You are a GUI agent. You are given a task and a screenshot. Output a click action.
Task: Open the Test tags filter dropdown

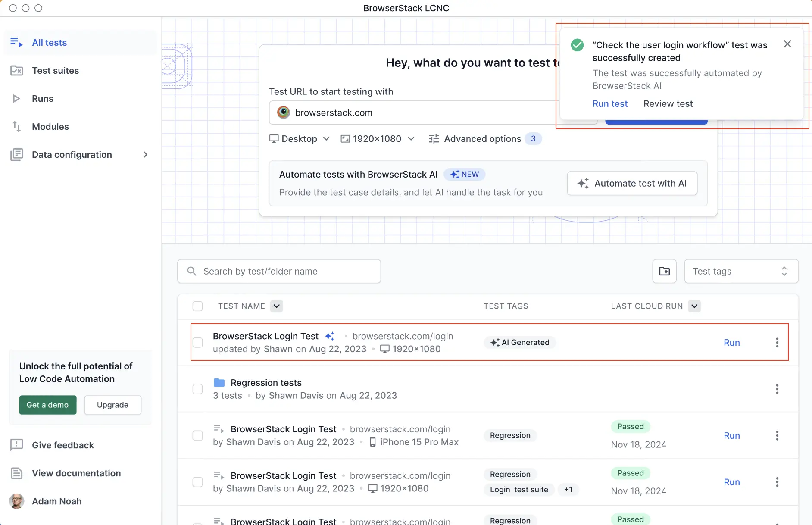coord(741,272)
